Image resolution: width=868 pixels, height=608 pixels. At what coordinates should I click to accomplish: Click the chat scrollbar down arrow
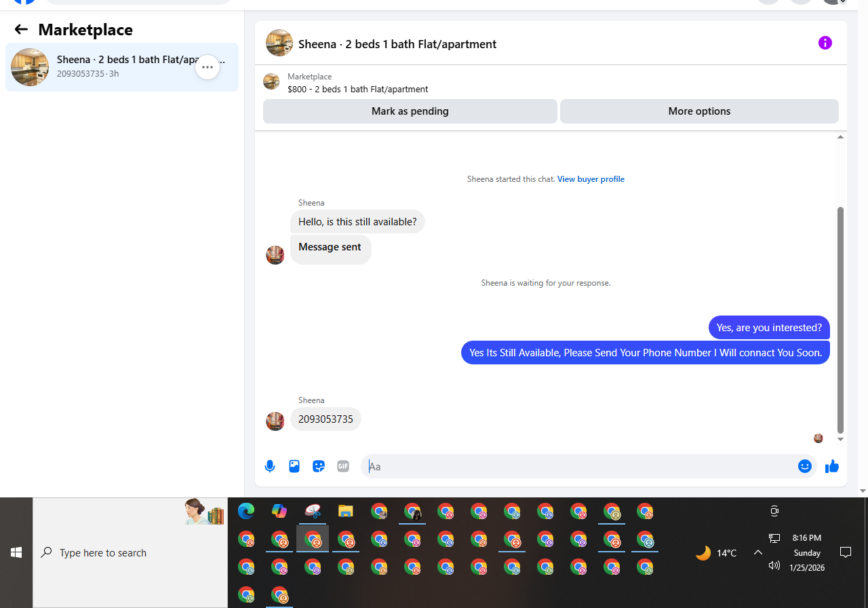click(x=841, y=440)
